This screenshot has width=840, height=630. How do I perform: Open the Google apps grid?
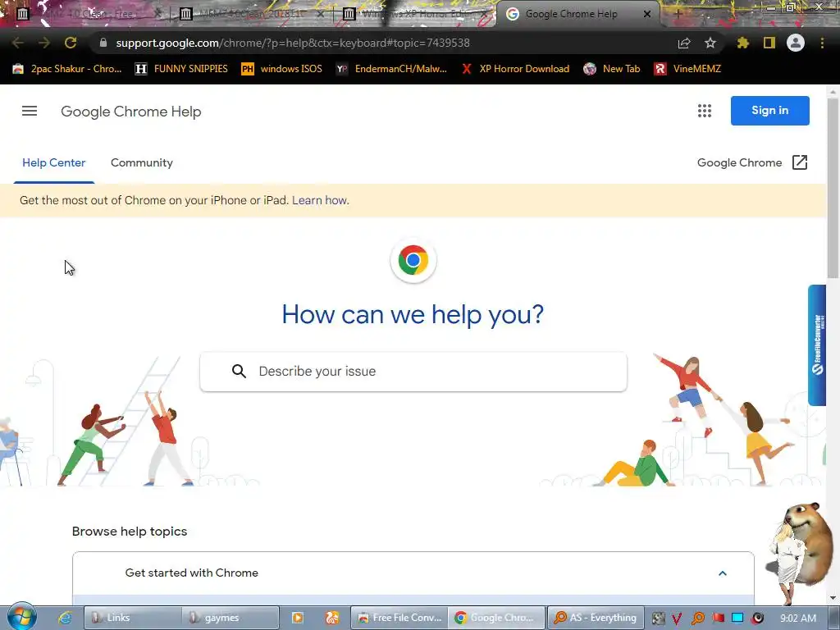pos(705,111)
